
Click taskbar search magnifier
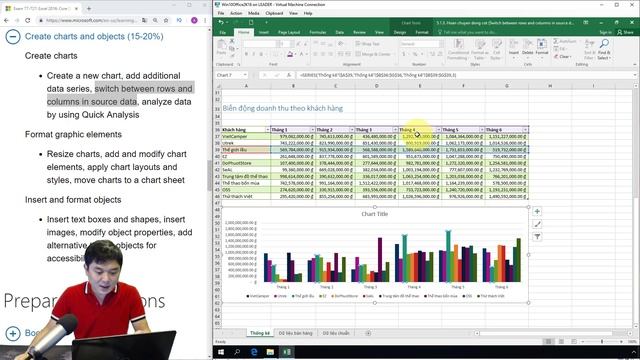[237, 352]
